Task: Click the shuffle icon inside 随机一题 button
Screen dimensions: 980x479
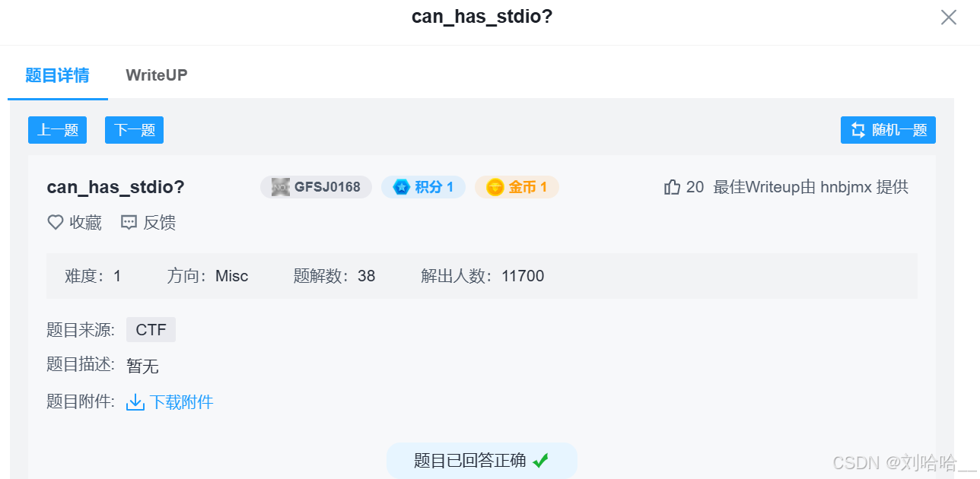Action: (858, 129)
